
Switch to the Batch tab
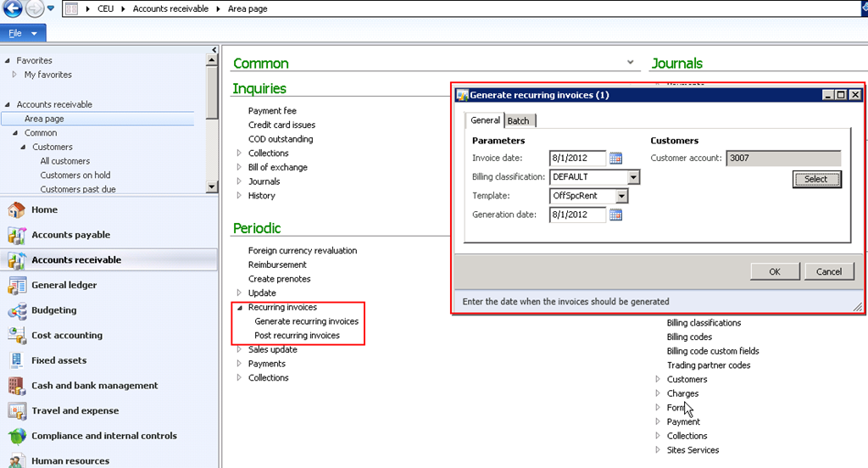point(518,121)
